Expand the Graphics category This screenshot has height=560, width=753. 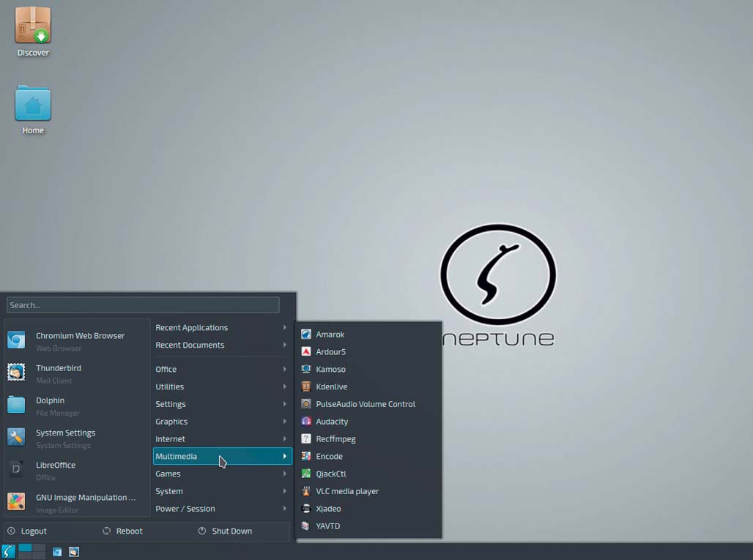(x=222, y=422)
